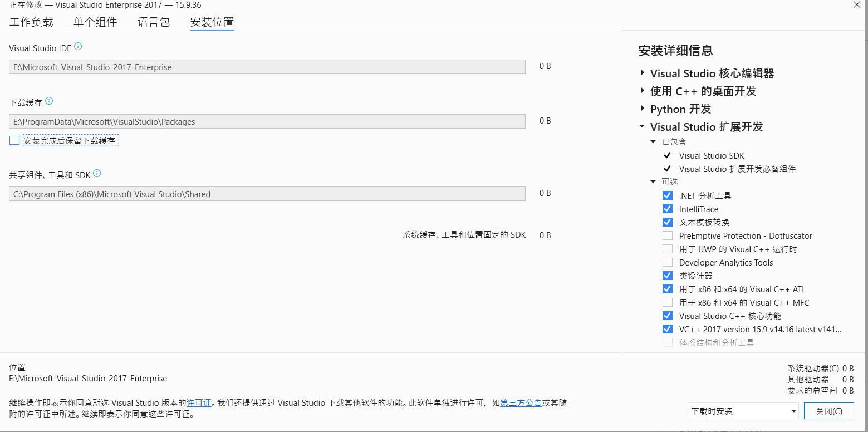The image size is (868, 432).
Task: Collapse Visual Studio 扩展开发 section
Action: [x=643, y=126]
